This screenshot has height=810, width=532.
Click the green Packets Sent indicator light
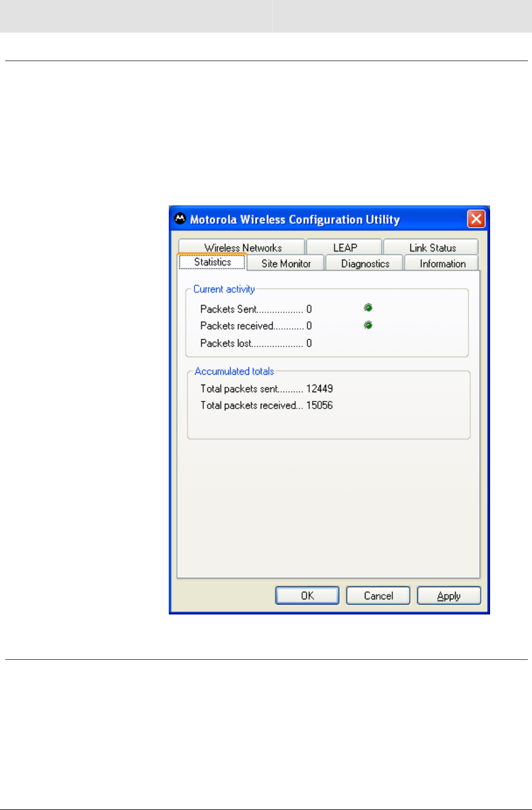(368, 308)
